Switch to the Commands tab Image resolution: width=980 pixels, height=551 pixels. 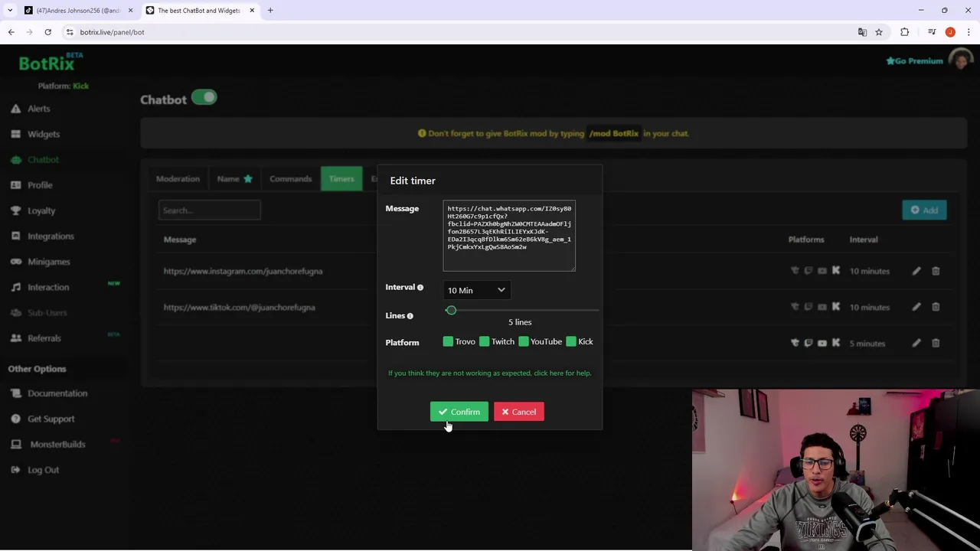291,179
